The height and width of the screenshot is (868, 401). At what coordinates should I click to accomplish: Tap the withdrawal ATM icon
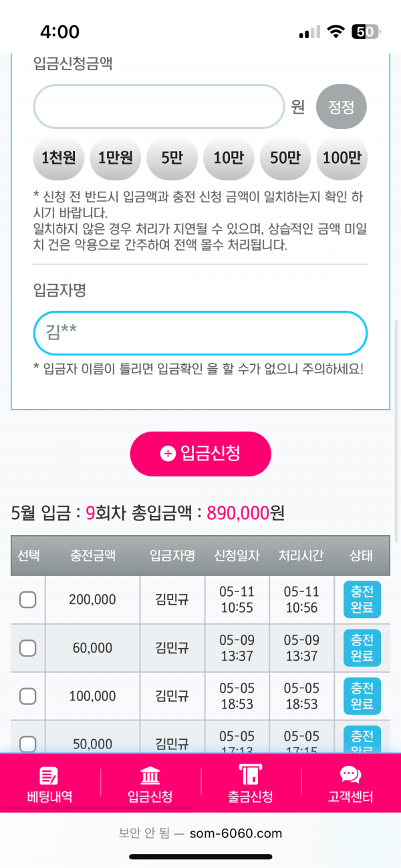[x=250, y=775]
